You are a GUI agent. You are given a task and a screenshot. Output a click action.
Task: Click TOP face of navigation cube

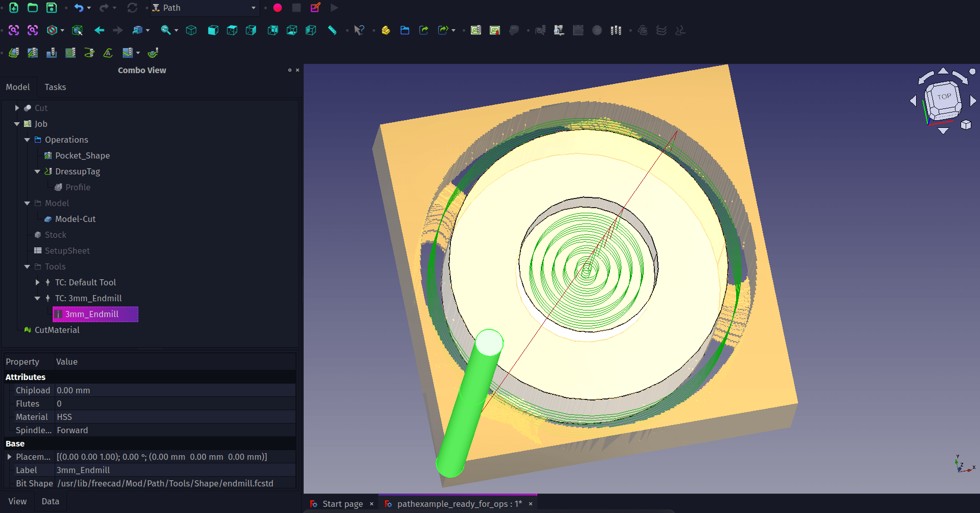click(944, 97)
